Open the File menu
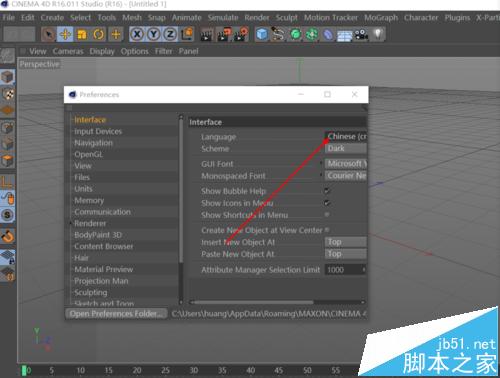Viewport: 500px width, 378px height. [x=9, y=18]
